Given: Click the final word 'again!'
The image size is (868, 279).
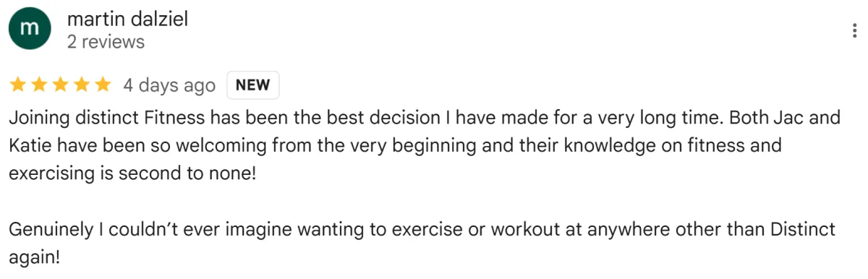Looking at the screenshot, I should click(33, 259).
